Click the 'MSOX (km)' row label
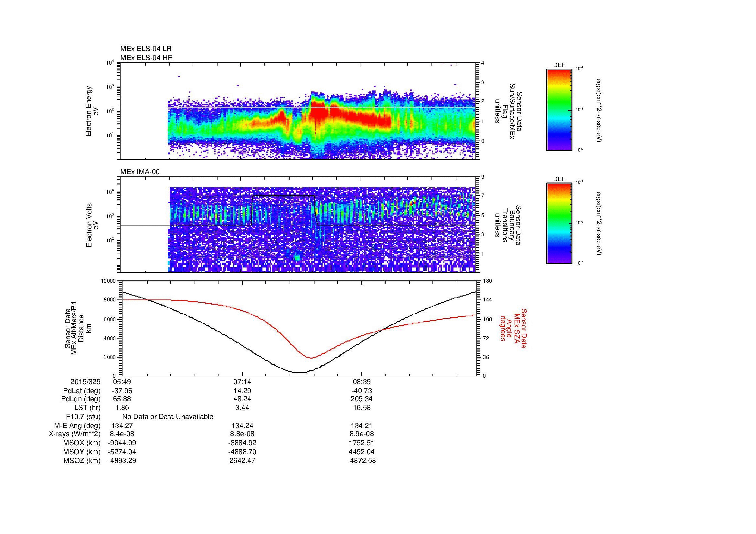 click(82, 443)
